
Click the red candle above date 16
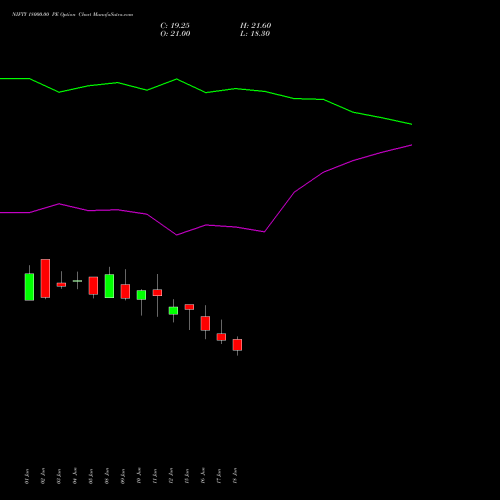point(205,323)
